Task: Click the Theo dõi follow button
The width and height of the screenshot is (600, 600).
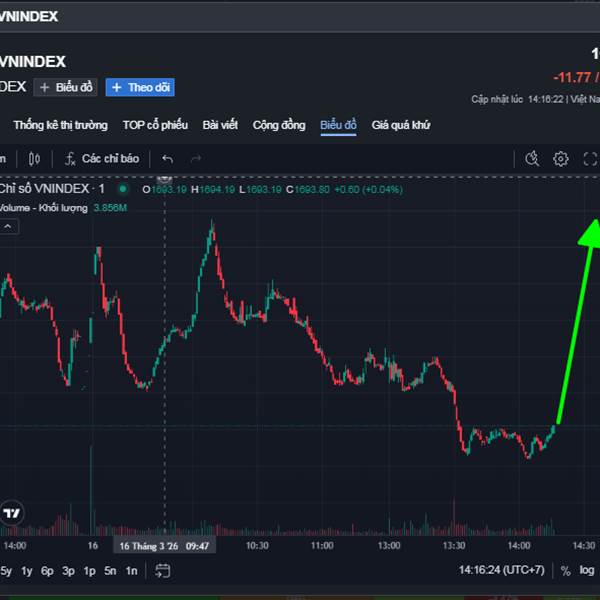Action: (x=140, y=87)
